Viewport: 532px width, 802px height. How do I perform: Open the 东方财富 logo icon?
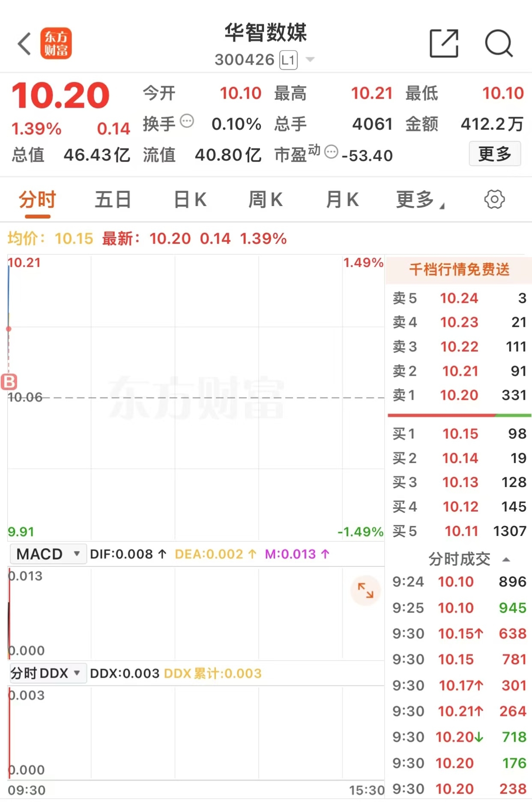pos(56,43)
